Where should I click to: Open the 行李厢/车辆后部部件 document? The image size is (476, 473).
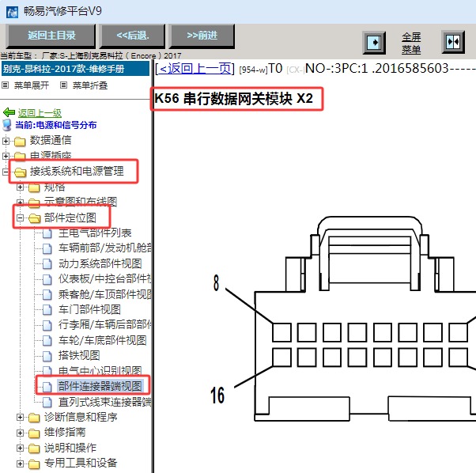pyautogui.click(x=105, y=324)
